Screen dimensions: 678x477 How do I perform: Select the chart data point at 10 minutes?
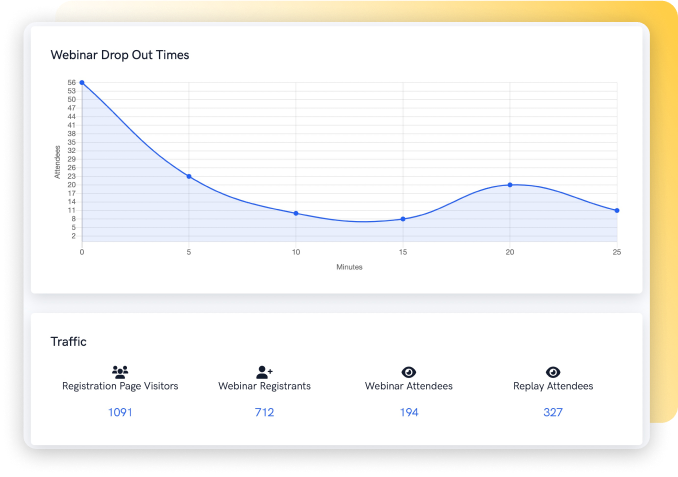(x=296, y=213)
